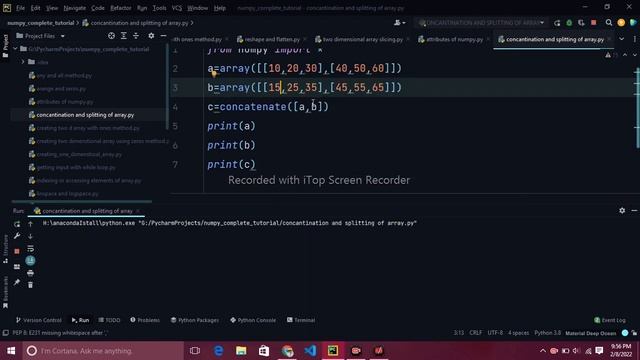640x360 pixels.
Task: Click the Rerun icon in main toolbar
Action: click(x=557, y=23)
